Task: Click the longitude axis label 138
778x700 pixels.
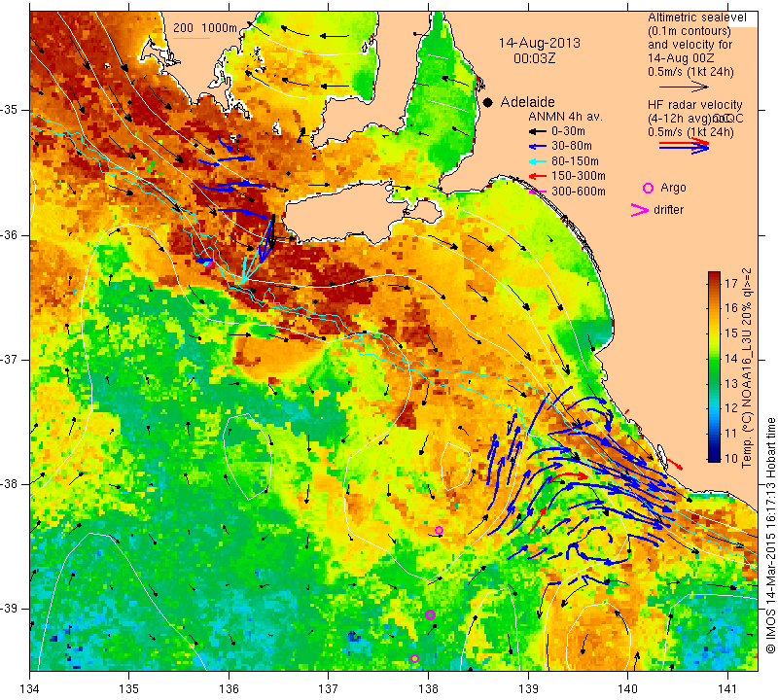Action: coord(428,689)
